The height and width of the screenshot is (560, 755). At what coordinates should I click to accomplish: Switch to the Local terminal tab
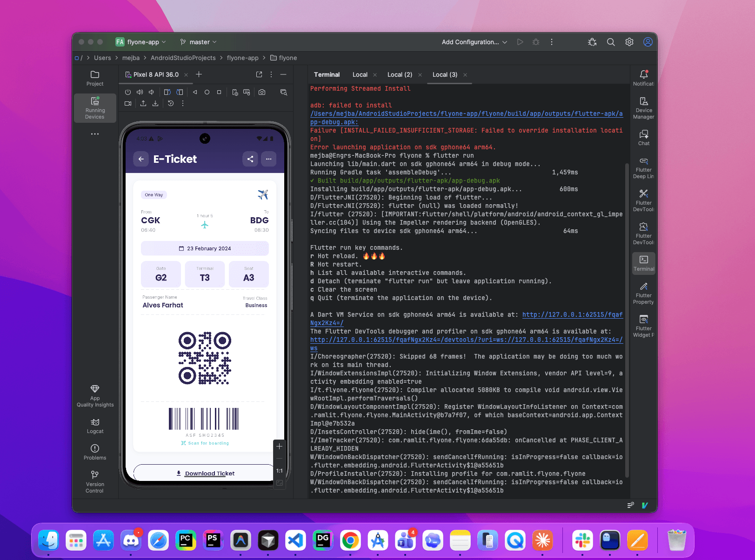point(360,75)
